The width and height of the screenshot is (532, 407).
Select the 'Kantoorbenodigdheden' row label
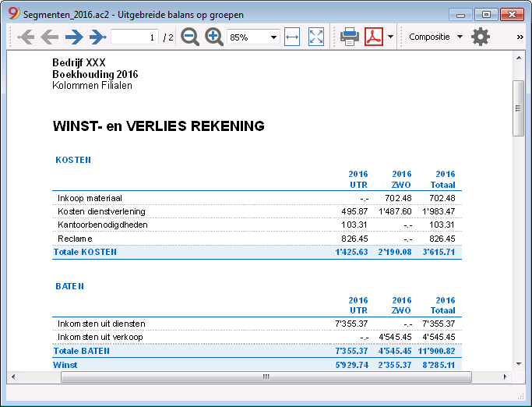(x=103, y=225)
